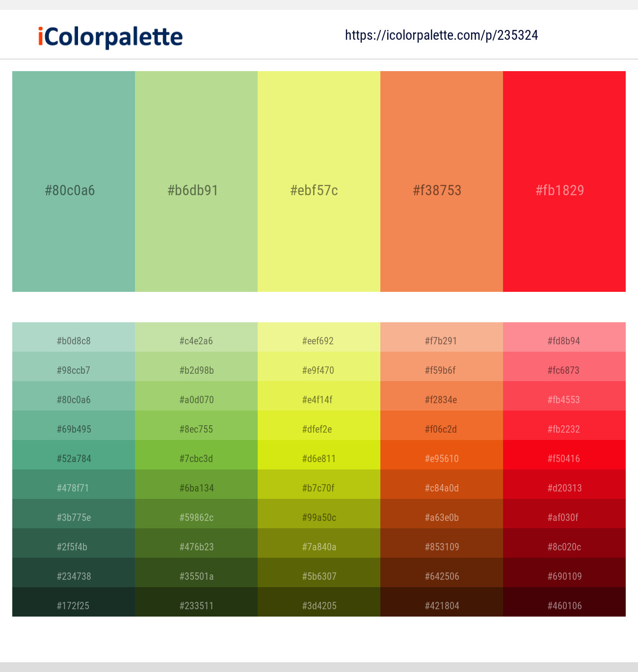Screen dimensions: 638x672
Task: Select the #35501a dark green swatch
Action: point(196,576)
